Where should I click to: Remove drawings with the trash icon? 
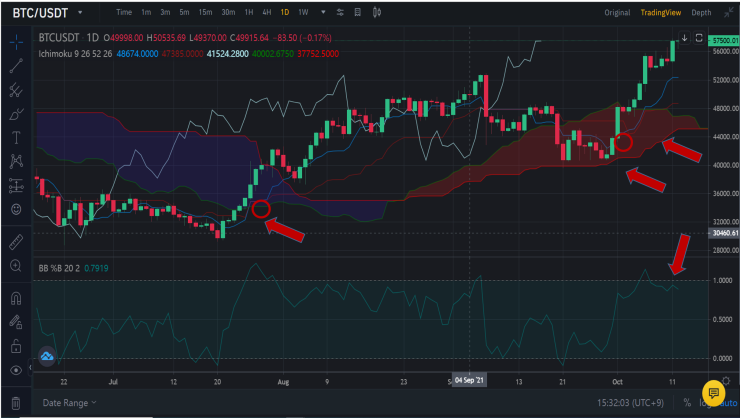[x=16, y=403]
